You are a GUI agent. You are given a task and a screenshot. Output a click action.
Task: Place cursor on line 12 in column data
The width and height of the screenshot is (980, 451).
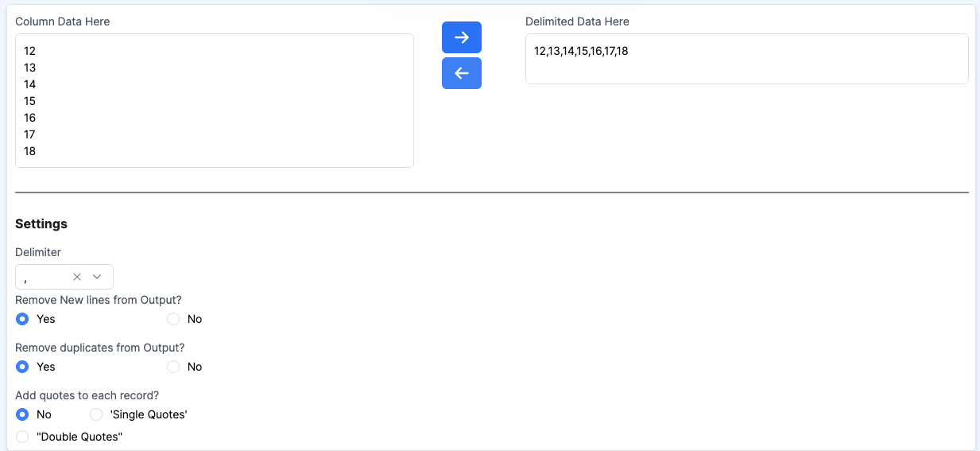tap(30, 51)
